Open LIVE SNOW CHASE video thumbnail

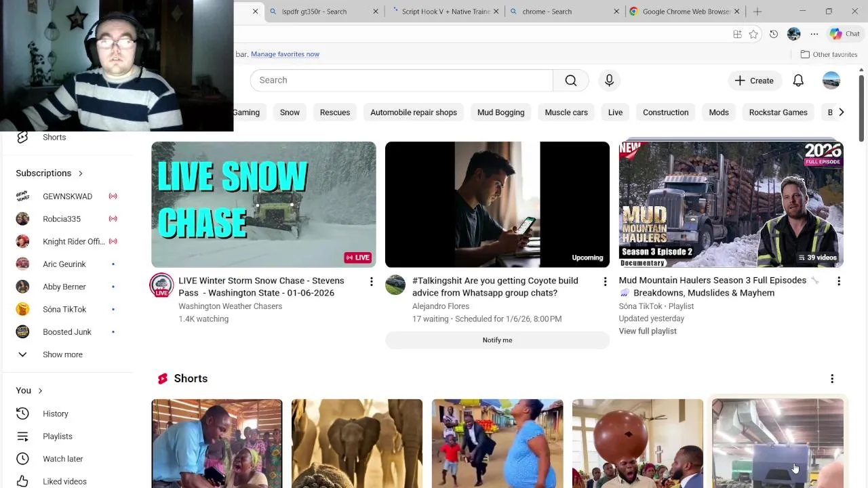click(263, 205)
